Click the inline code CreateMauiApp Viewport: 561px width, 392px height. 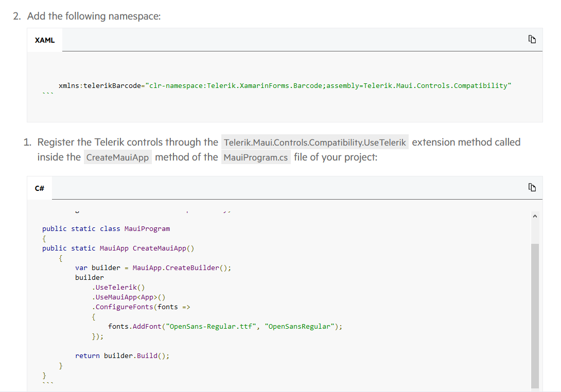tap(118, 157)
